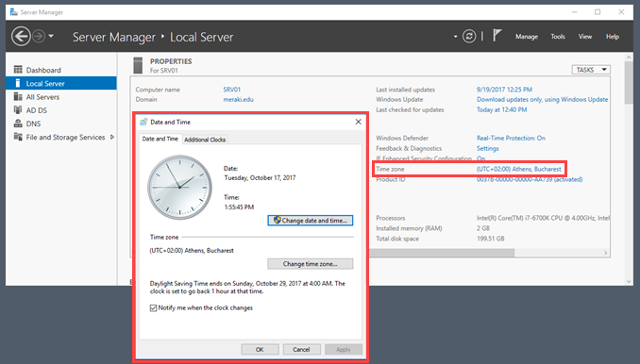Viewport: 640px width, 364px height.
Task: Open navigation history dropdown arrow
Action: (51, 36)
